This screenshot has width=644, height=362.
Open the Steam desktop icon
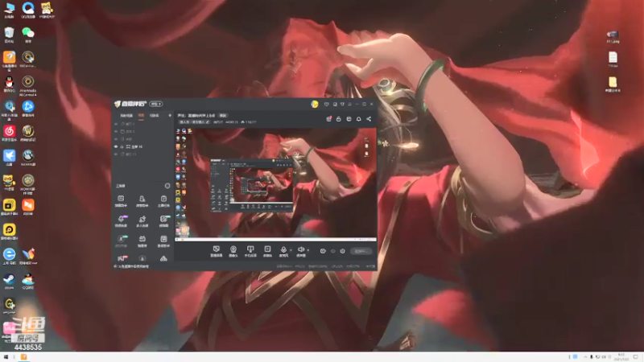[9, 282]
